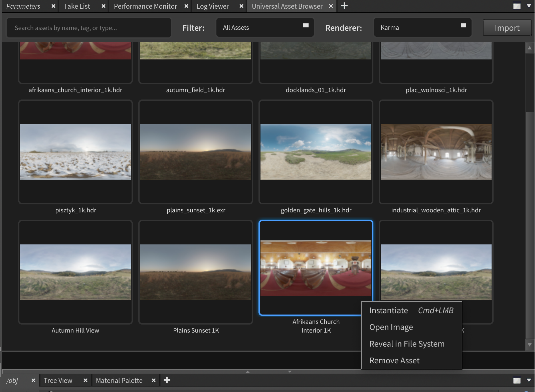This screenshot has width=535, height=392.
Task: Close the Parameters tab
Action: pyautogui.click(x=53, y=6)
